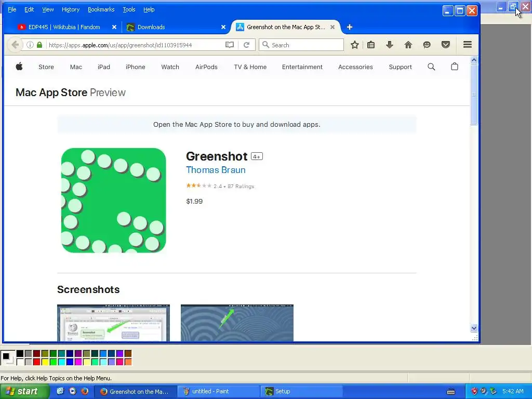532x399 pixels.
Task: Launch Windows Media Player from quick launch
Action: click(73, 391)
